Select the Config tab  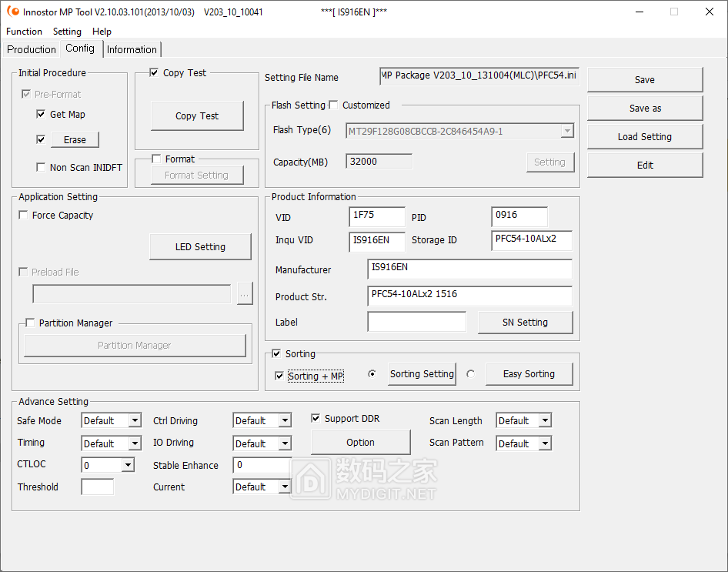pos(80,48)
